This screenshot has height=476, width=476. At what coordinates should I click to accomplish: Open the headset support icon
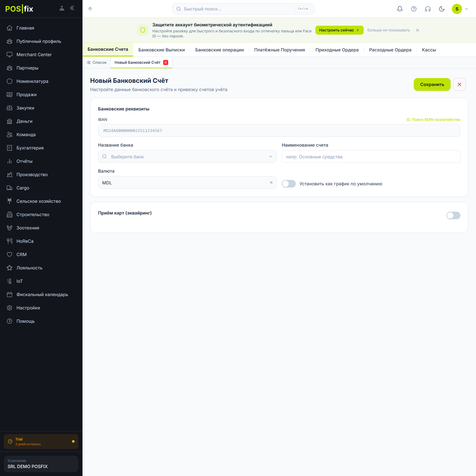click(428, 9)
